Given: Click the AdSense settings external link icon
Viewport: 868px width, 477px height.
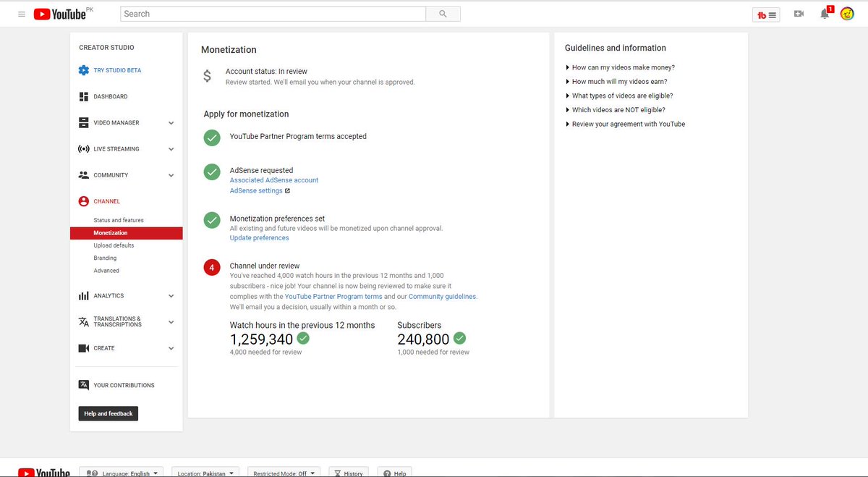Looking at the screenshot, I should 287,191.
